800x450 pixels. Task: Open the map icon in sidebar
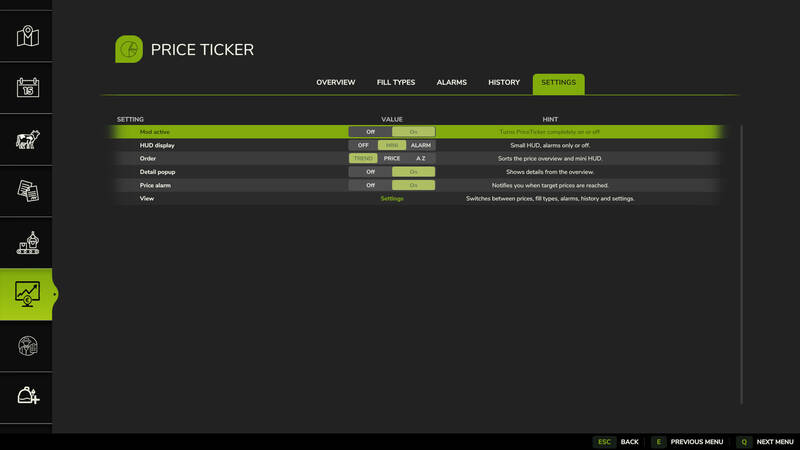pyautogui.click(x=28, y=36)
